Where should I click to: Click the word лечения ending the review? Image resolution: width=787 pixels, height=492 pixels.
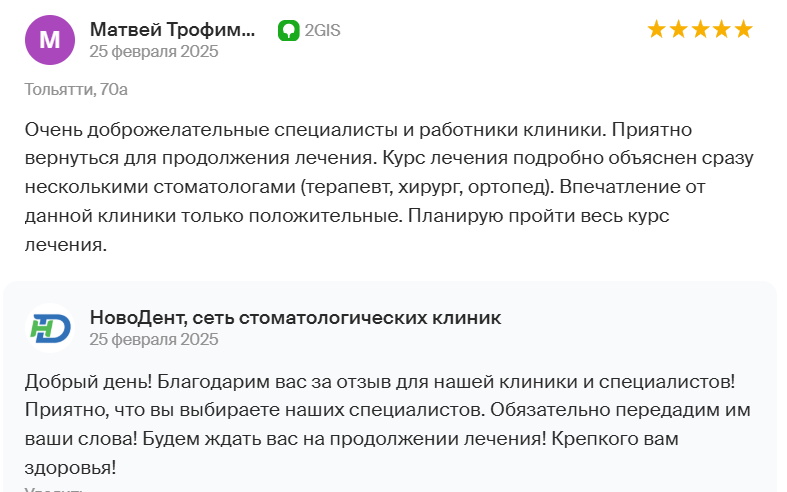66,245
